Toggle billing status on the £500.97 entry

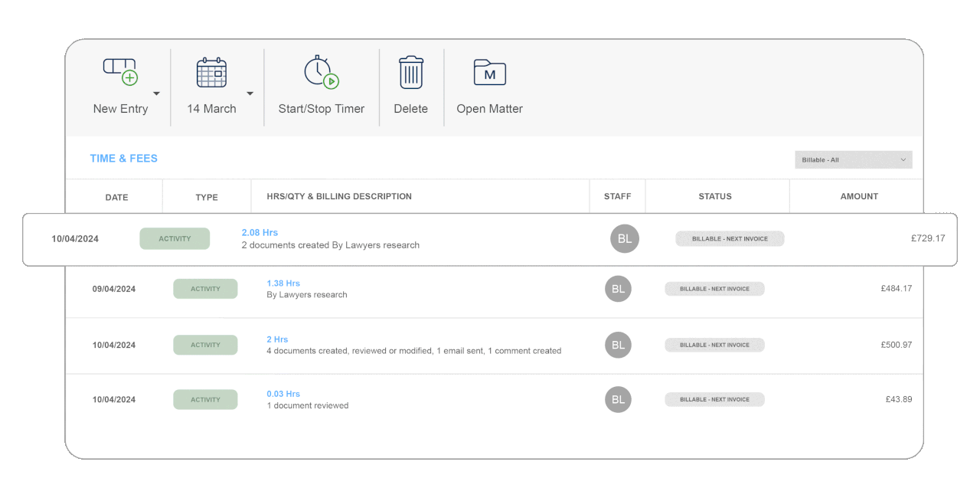pos(714,345)
